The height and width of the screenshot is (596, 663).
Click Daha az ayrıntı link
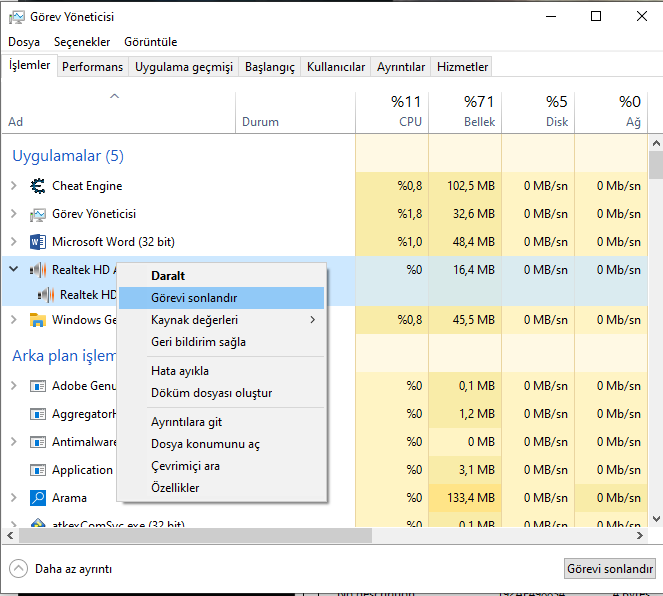[74, 569]
